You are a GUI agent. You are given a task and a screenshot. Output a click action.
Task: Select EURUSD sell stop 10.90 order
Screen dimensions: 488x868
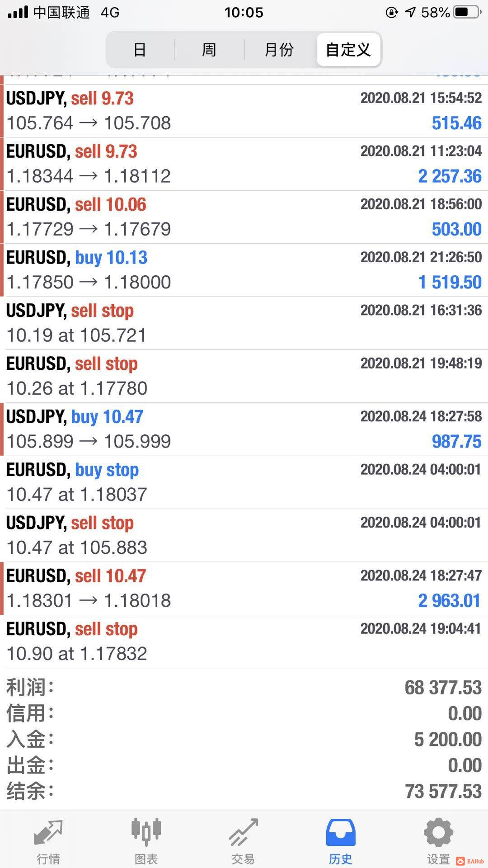click(244, 641)
